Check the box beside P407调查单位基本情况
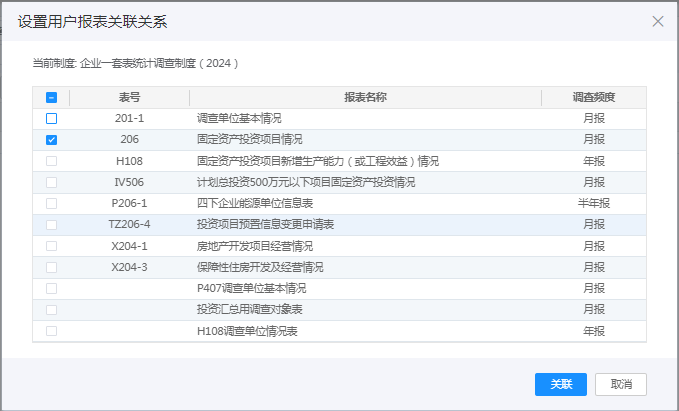This screenshot has width=679, height=411. coord(51,288)
